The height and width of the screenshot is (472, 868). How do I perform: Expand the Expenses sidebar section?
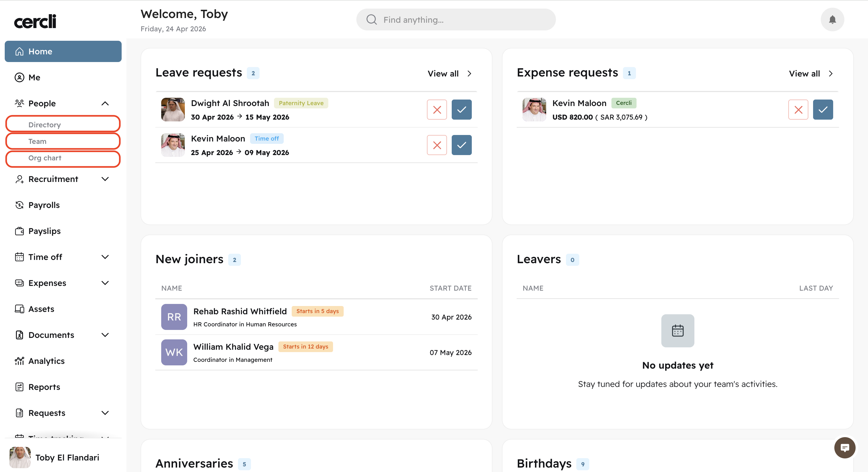click(105, 283)
